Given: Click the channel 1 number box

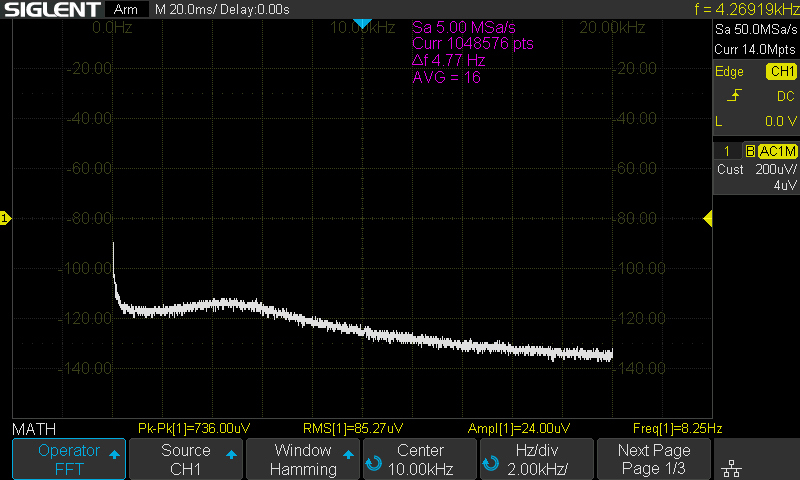Looking at the screenshot, I should point(727,151).
